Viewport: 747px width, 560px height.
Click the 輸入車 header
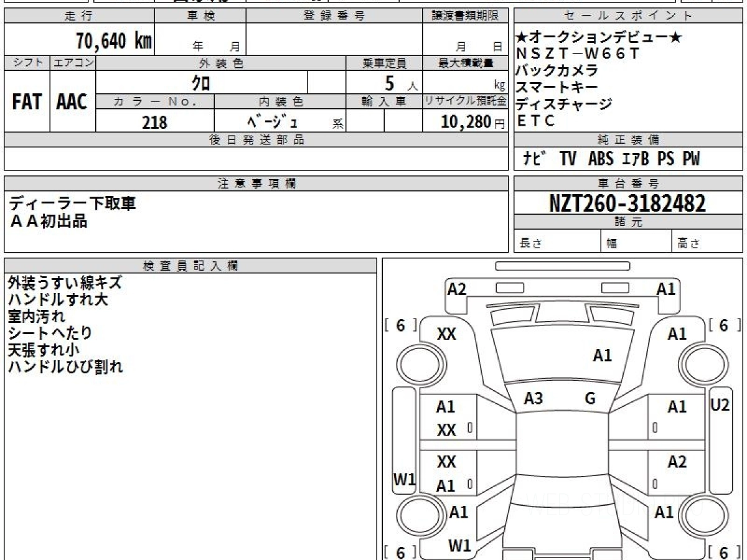point(384,101)
